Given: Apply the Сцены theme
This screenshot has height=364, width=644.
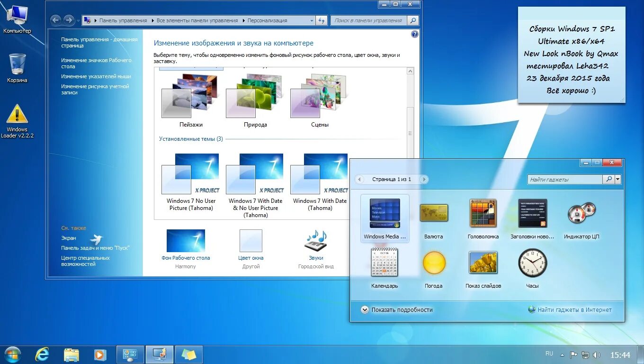Looking at the screenshot, I should tap(320, 100).
